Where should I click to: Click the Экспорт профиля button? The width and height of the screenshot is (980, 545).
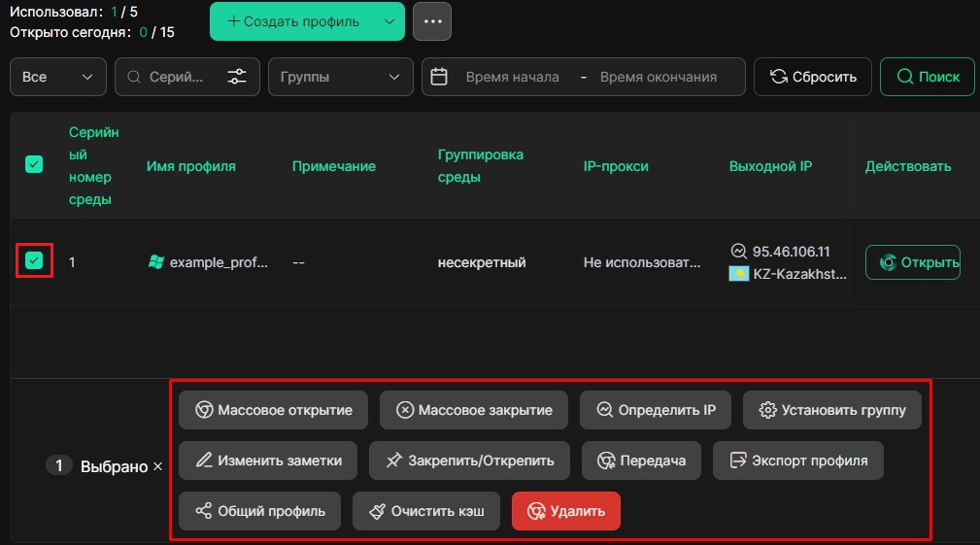coord(798,460)
